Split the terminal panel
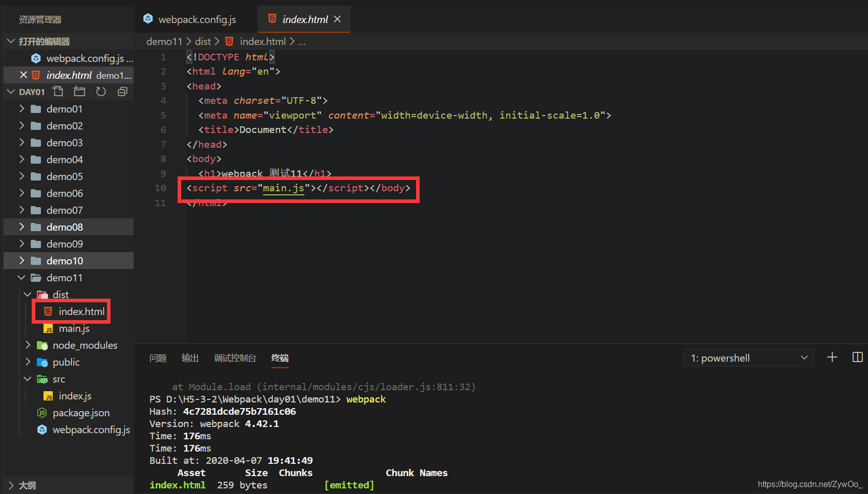The width and height of the screenshot is (868, 494). (x=858, y=357)
